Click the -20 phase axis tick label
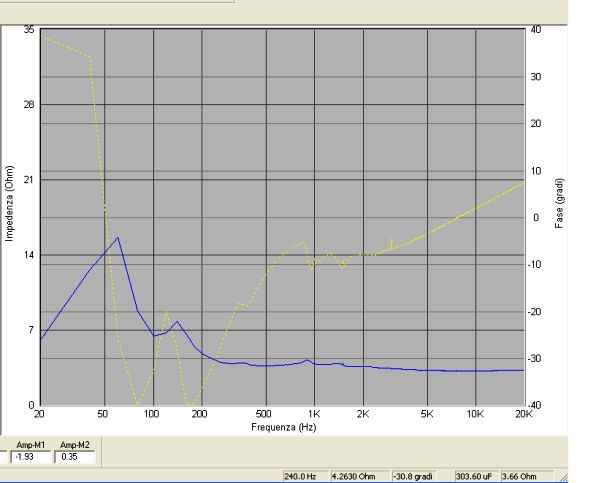 coord(534,312)
